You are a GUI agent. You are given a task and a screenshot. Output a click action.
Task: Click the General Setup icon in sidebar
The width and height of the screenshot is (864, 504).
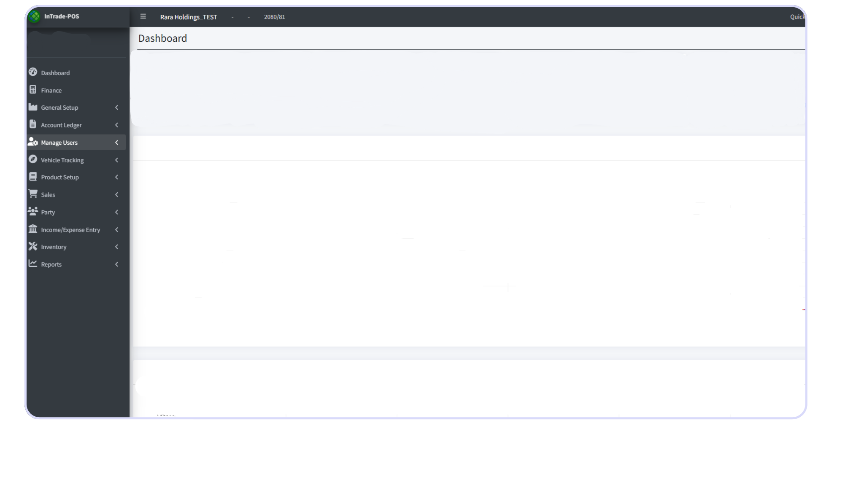coord(32,107)
